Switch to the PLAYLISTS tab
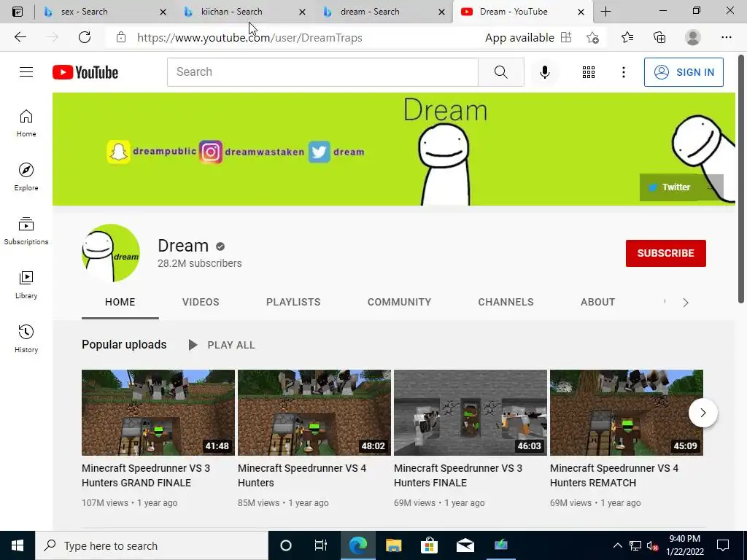 pyautogui.click(x=293, y=302)
